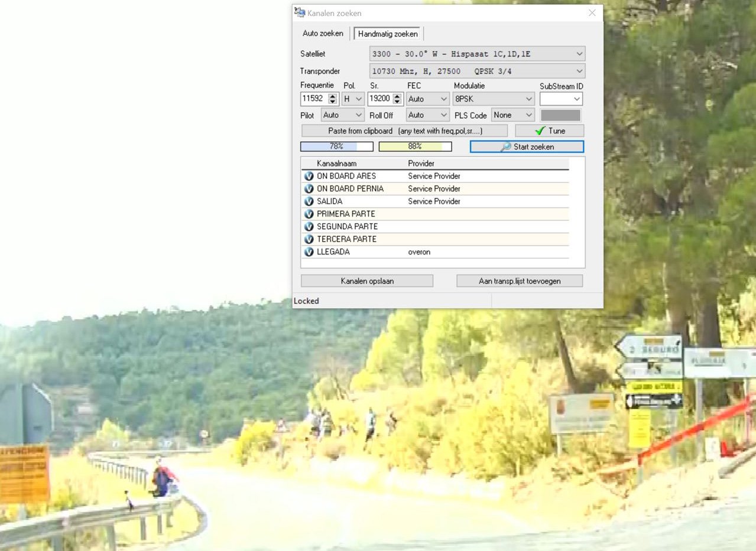Click the 88% signal quality bar
756x551 pixels.
(415, 146)
